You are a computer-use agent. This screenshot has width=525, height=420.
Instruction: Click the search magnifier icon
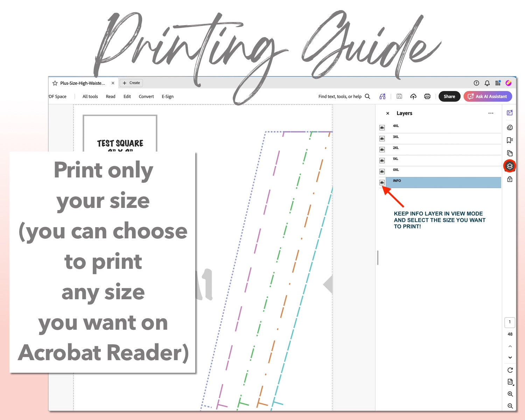coord(367,96)
